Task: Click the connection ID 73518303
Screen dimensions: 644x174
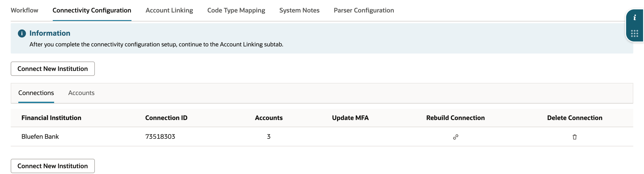Action: [x=160, y=137]
